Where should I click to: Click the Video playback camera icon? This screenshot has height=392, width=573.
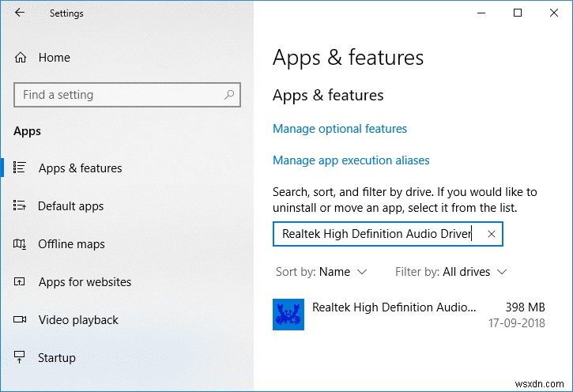point(21,319)
